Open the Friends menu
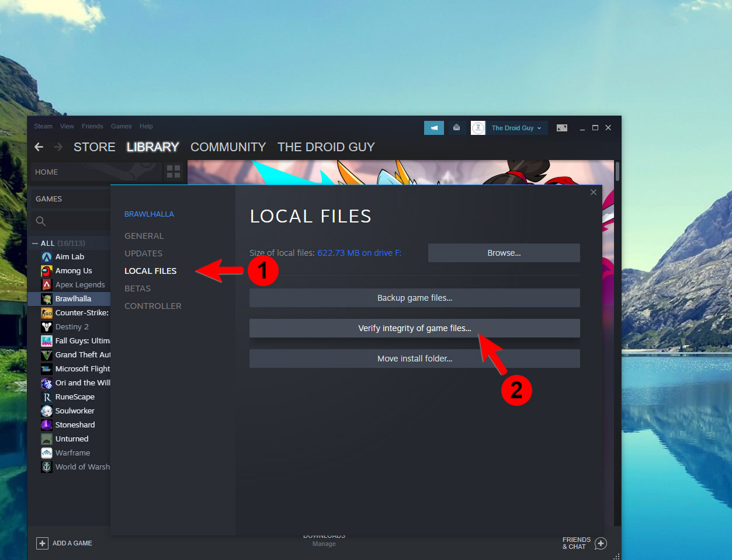This screenshot has width=732, height=560. (x=92, y=126)
